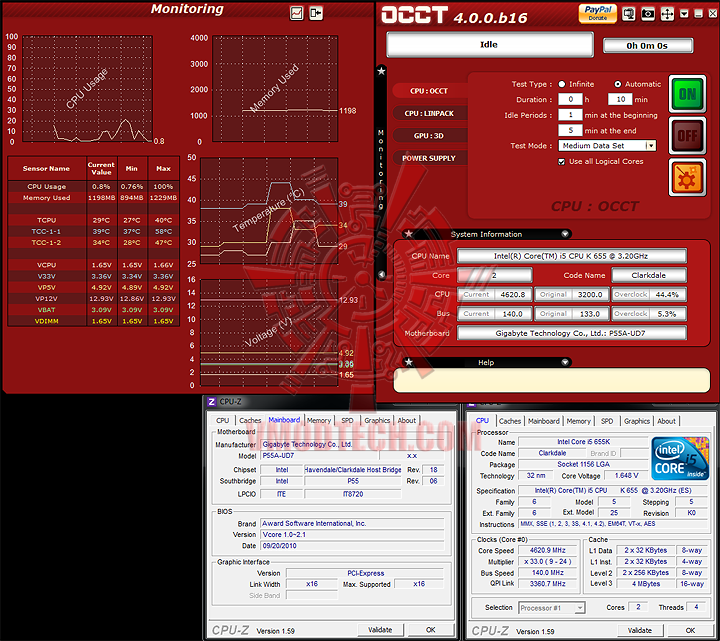Select the Infinite test type radio button
This screenshot has width=720, height=641.
[562, 84]
